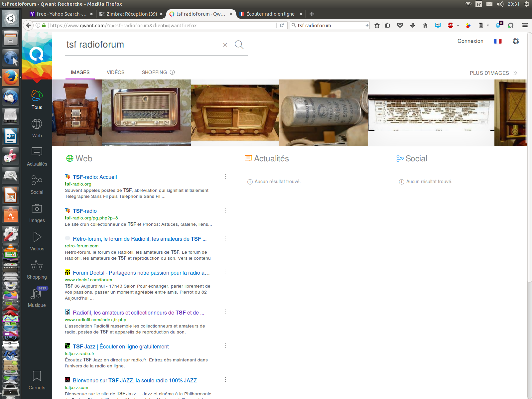Switch to Zimbra Réception tab
532x399 pixels.
point(131,14)
